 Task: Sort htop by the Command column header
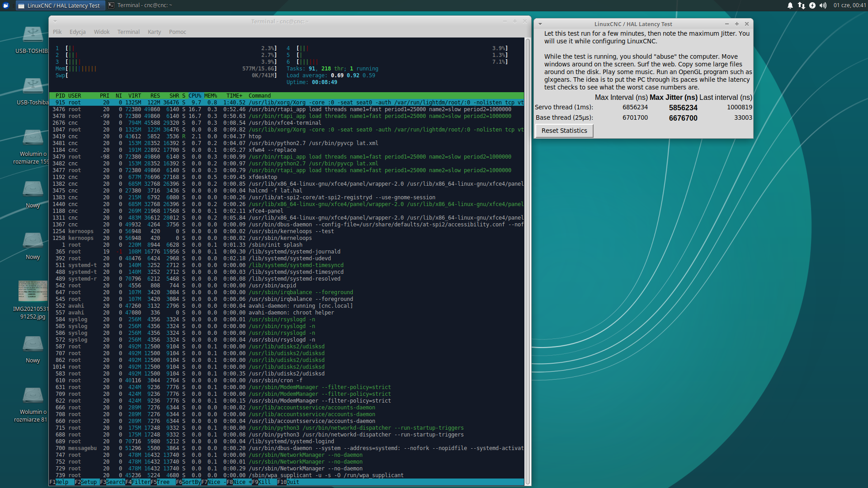259,96
